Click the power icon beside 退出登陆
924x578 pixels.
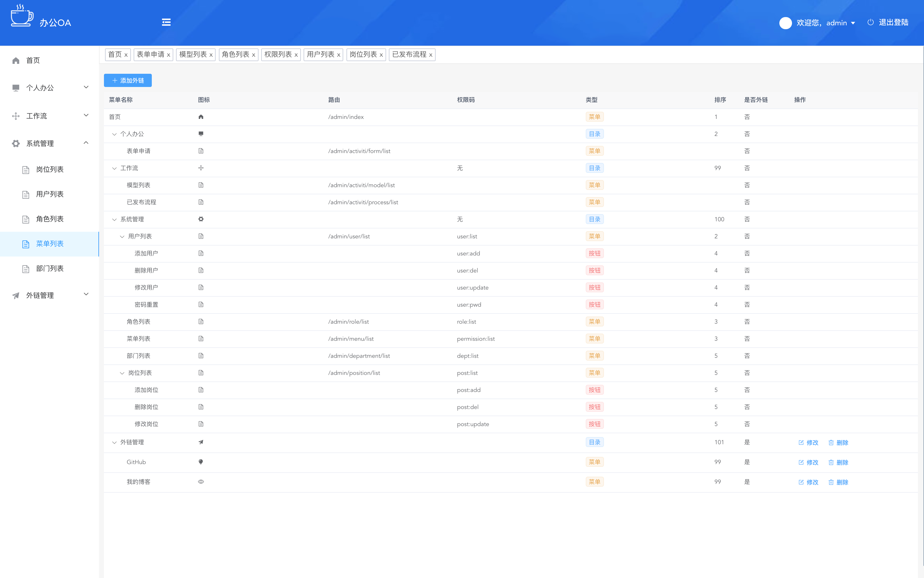pos(871,22)
